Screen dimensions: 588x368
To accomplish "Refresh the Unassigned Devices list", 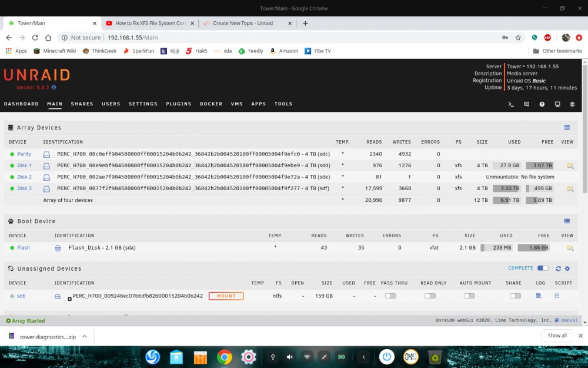I will coord(558,268).
